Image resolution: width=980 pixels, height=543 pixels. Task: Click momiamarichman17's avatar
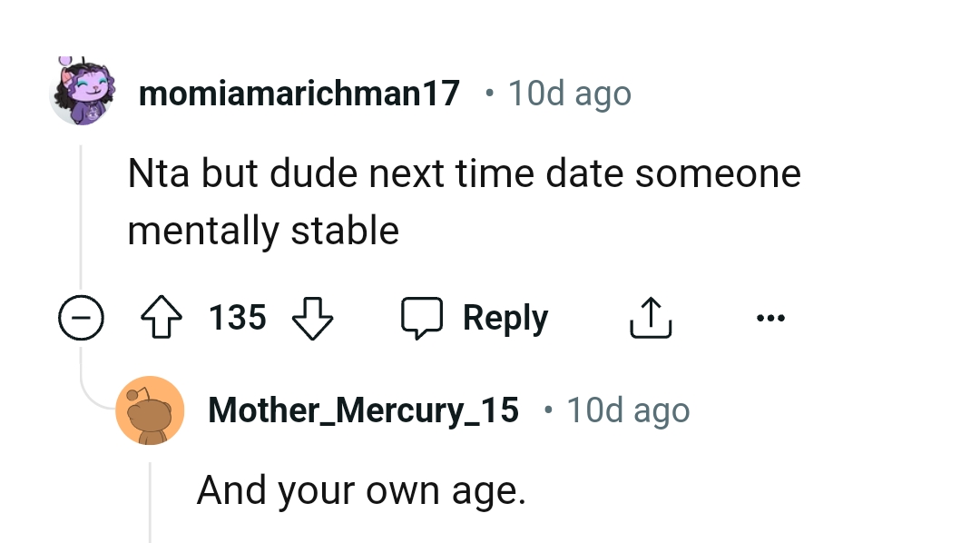click(82, 92)
